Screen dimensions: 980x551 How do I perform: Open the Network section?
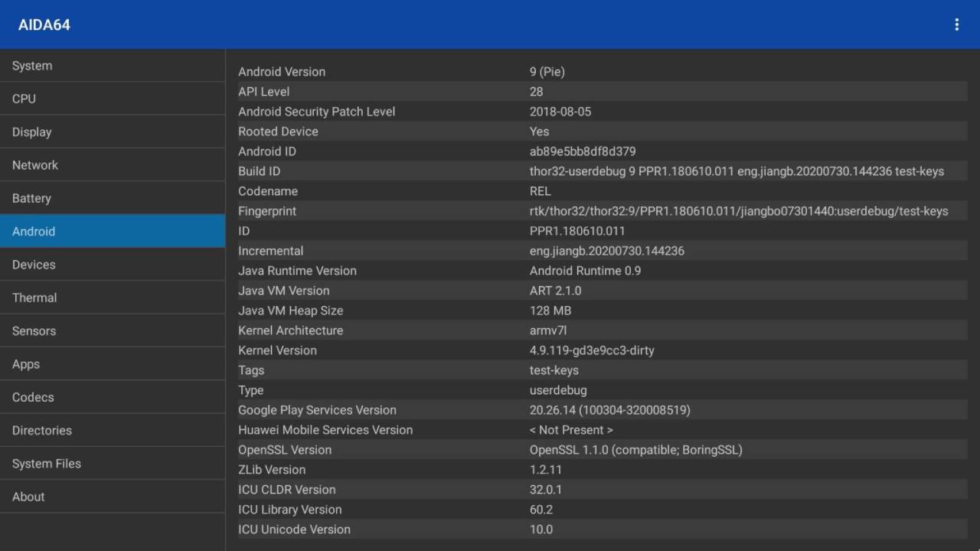113,165
